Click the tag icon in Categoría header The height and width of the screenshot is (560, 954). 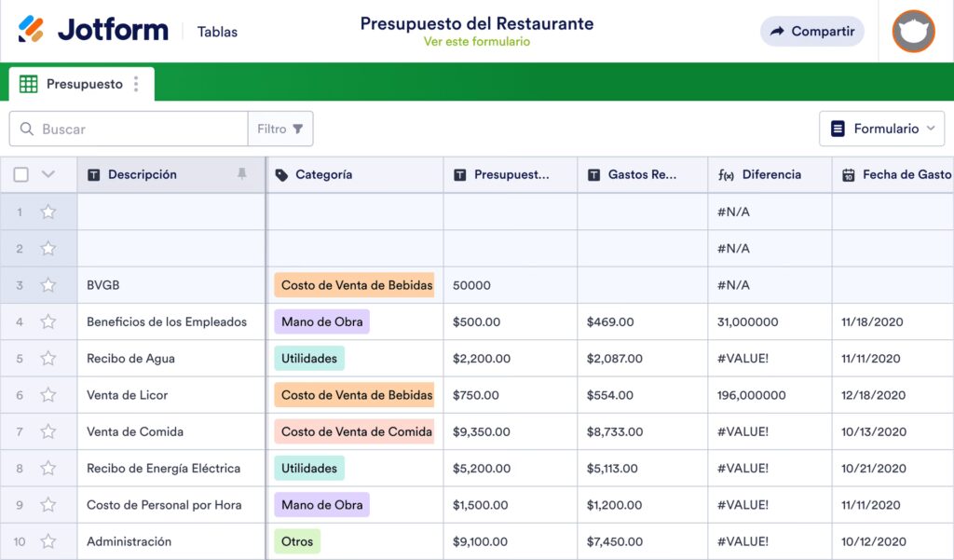[x=282, y=175]
